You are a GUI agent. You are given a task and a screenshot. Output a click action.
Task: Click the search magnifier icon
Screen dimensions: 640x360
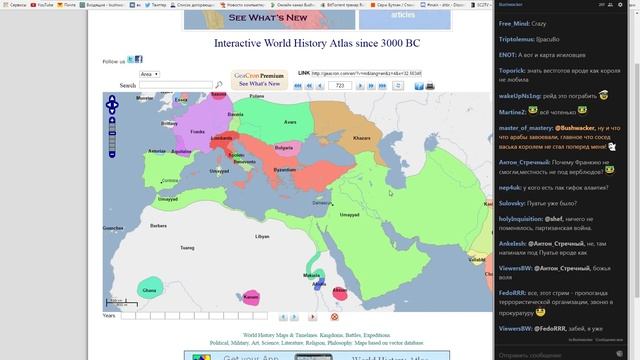pyautogui.click(x=219, y=84)
